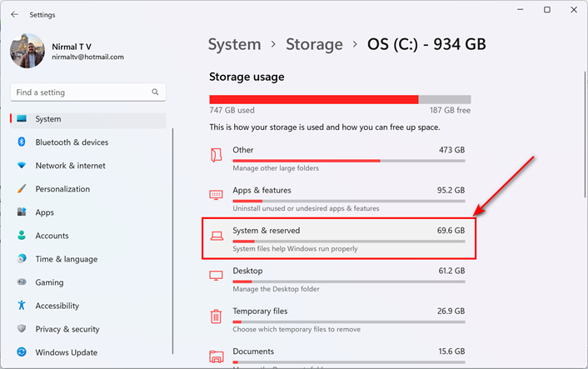The height and width of the screenshot is (369, 588).
Task: Go back with the Settings back arrow
Action: [x=15, y=15]
